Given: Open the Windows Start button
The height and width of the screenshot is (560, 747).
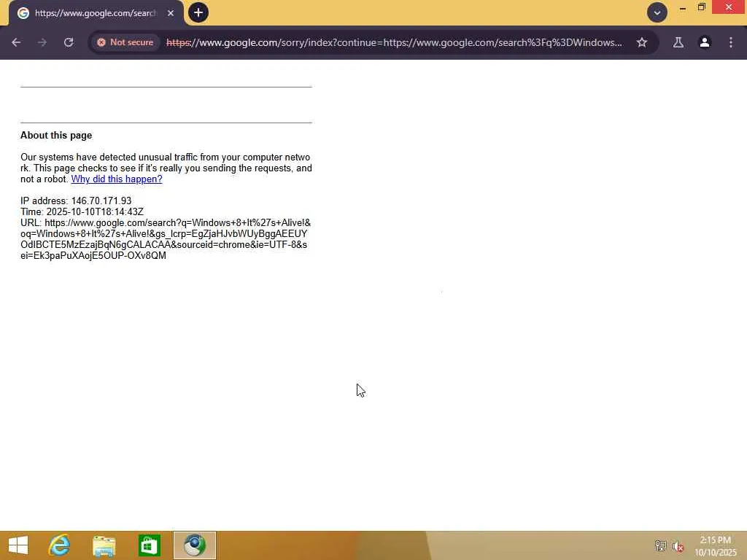Looking at the screenshot, I should tap(18, 545).
